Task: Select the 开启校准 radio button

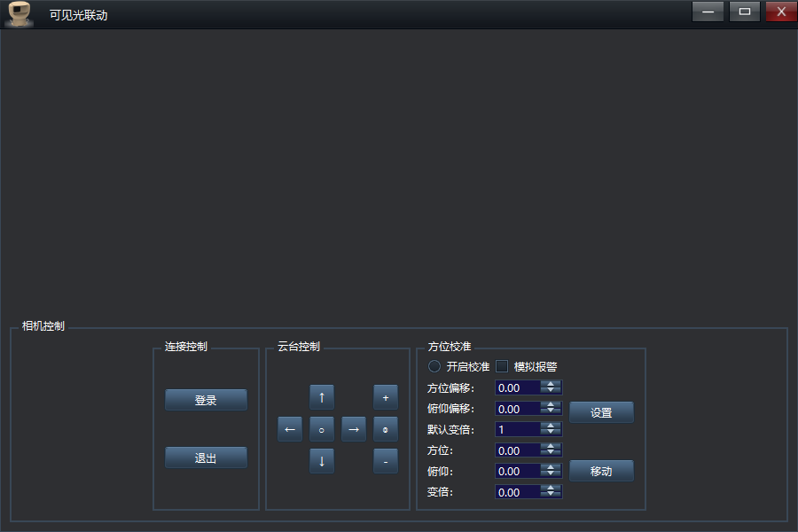Action: click(434, 366)
